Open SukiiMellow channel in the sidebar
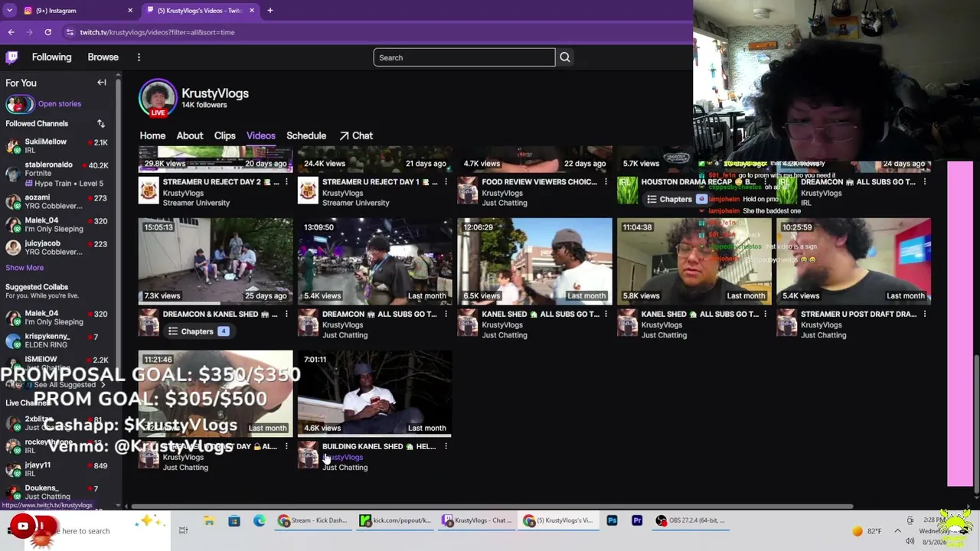Screen dimensions: 980x551 (57, 146)
